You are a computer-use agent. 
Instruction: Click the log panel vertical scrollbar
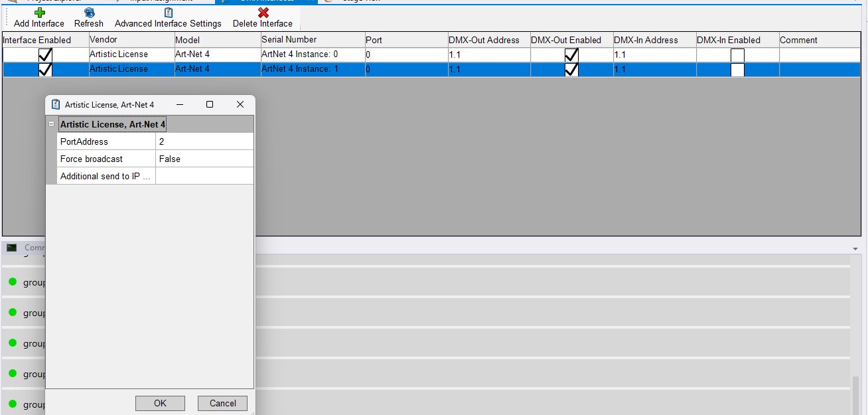coord(856,392)
